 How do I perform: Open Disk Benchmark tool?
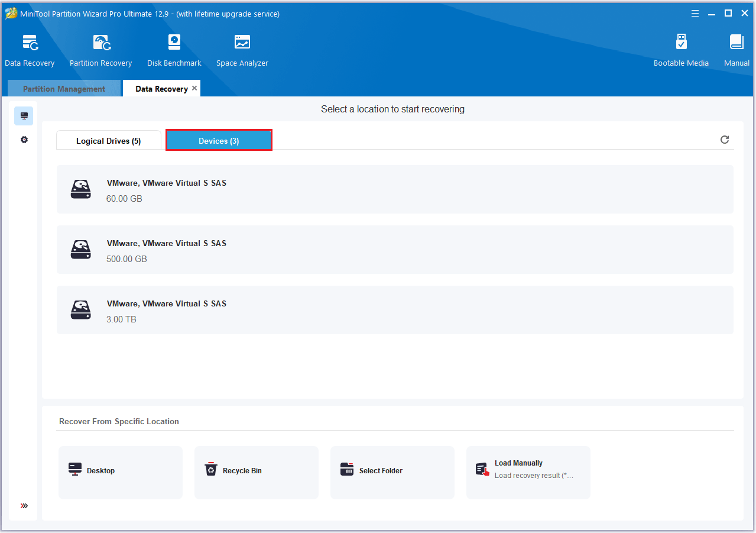[x=174, y=51]
